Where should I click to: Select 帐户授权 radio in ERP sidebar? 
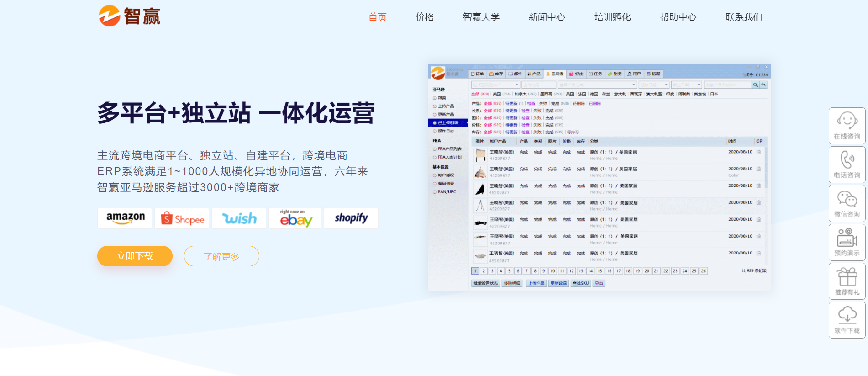(x=435, y=175)
